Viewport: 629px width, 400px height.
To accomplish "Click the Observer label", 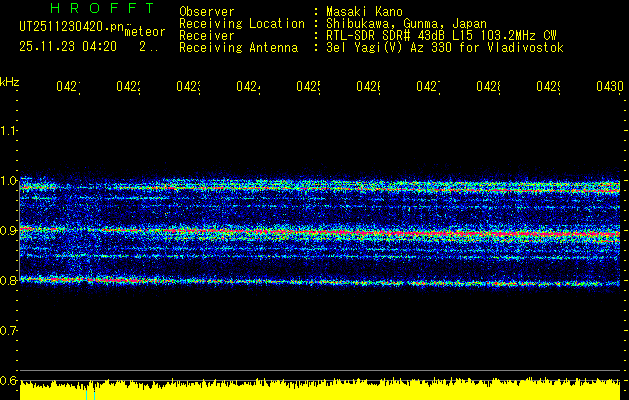I will pyautogui.click(x=207, y=12).
